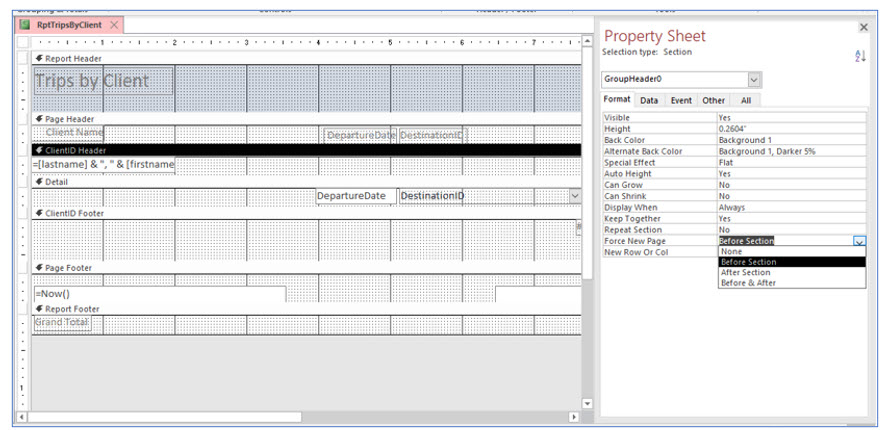
Task: Select the Page Footer section bar
Action: pyautogui.click(x=307, y=268)
